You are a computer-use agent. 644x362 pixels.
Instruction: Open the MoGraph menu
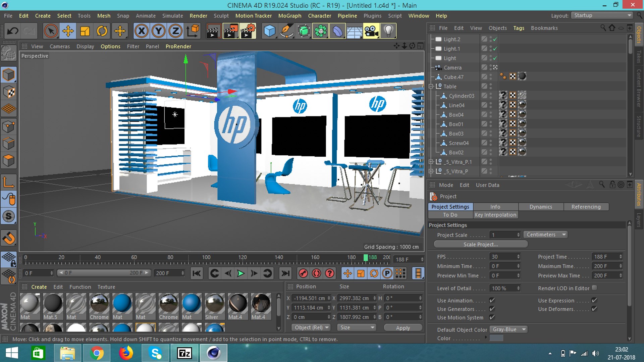(290, 16)
